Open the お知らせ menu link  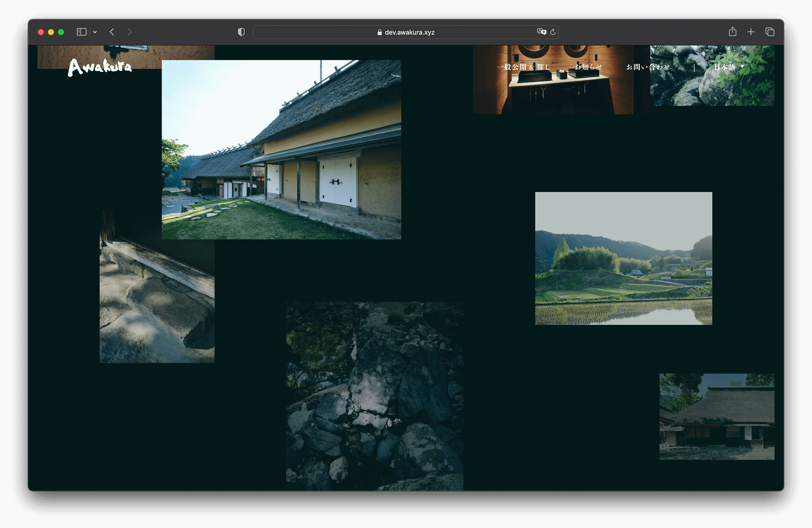tap(588, 67)
